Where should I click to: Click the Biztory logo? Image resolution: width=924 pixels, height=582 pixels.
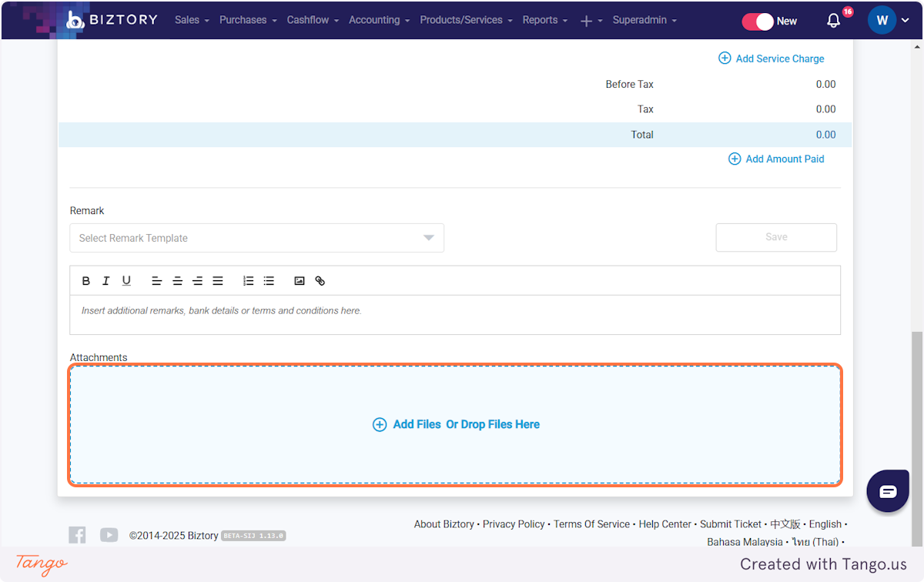coord(112,20)
